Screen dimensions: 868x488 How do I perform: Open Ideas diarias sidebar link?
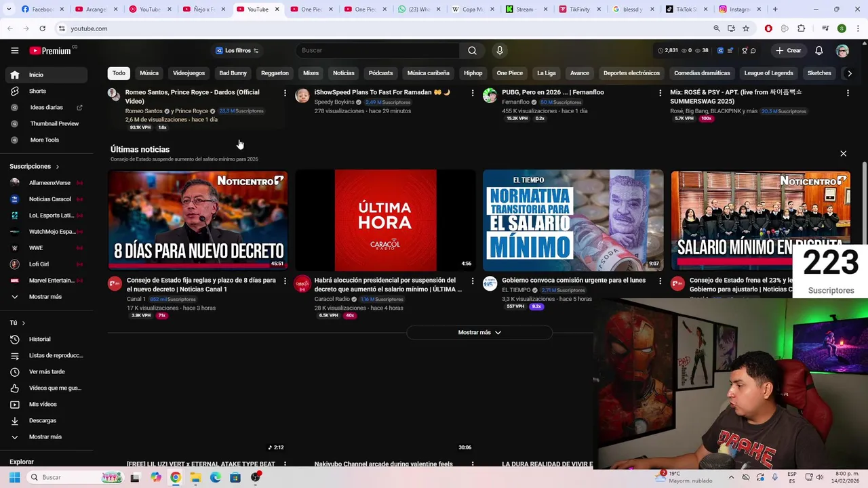click(45, 107)
